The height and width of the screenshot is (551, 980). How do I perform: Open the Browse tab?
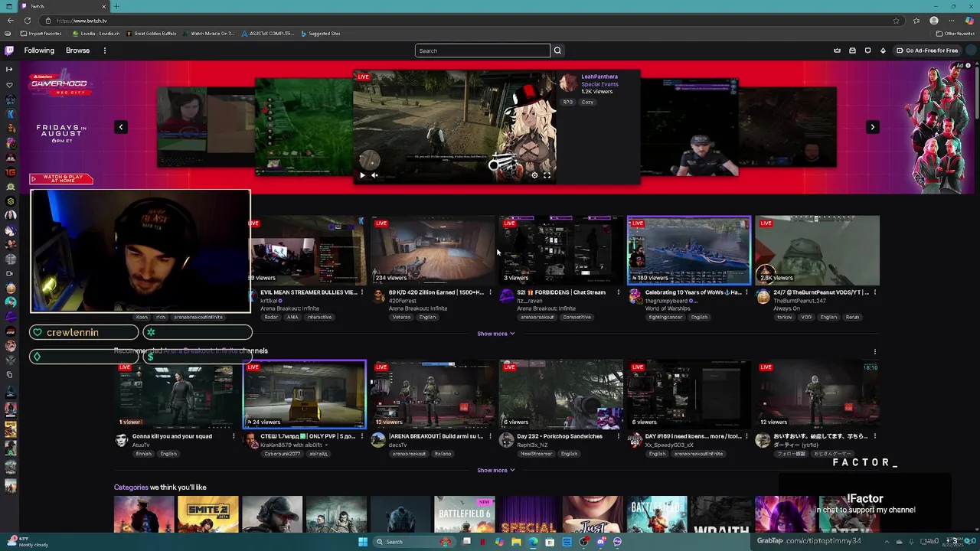pyautogui.click(x=77, y=51)
